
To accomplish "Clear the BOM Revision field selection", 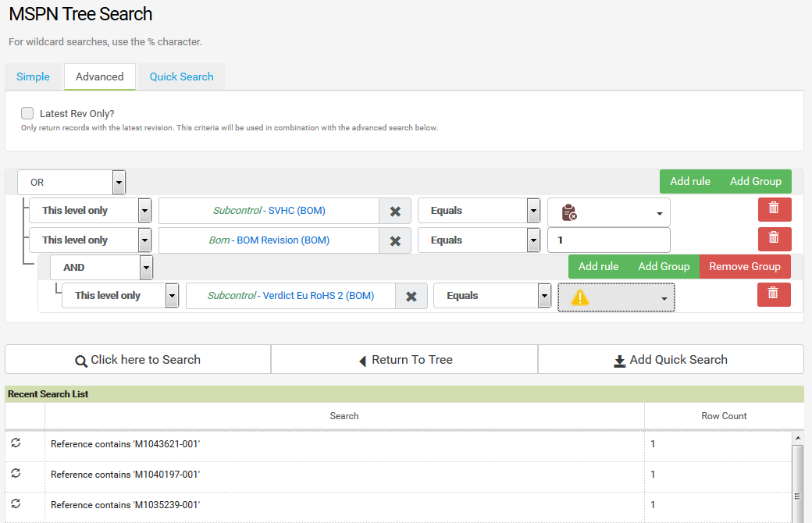I will click(395, 240).
